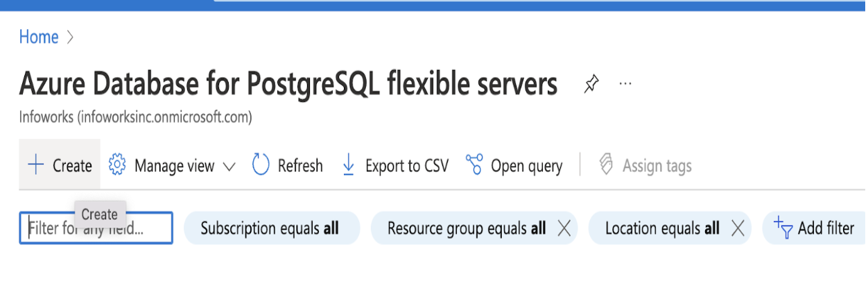Open the Manage view dropdown

point(173,166)
